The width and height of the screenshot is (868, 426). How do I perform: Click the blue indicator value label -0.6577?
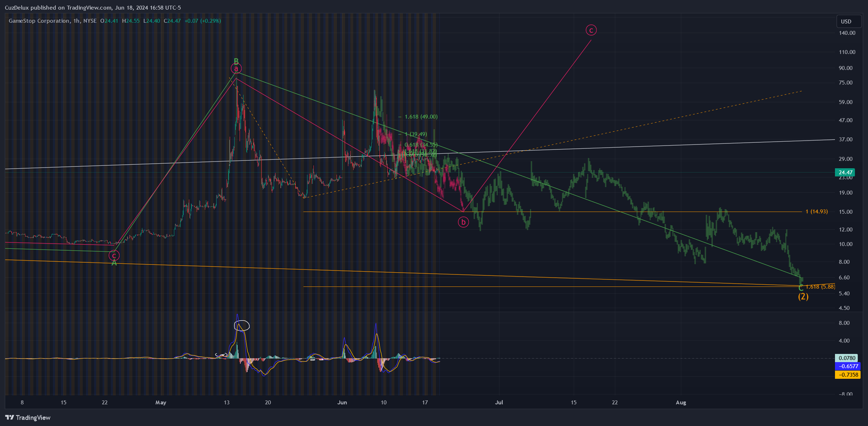(847, 366)
